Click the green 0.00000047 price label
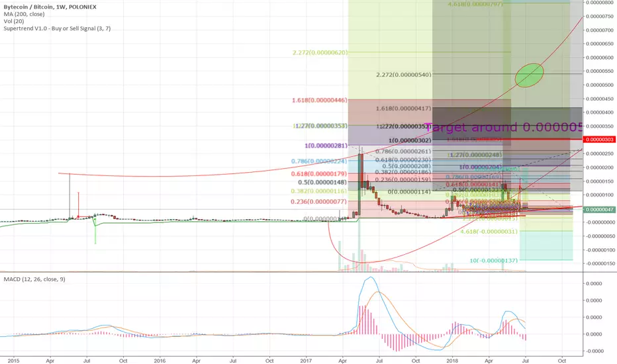Screen dimensions: 617x364 pyautogui.click(x=600, y=210)
